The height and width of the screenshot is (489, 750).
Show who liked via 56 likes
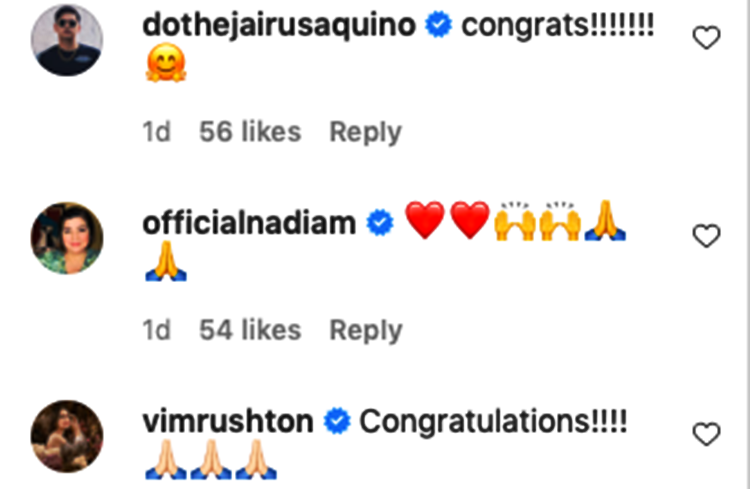(250, 132)
